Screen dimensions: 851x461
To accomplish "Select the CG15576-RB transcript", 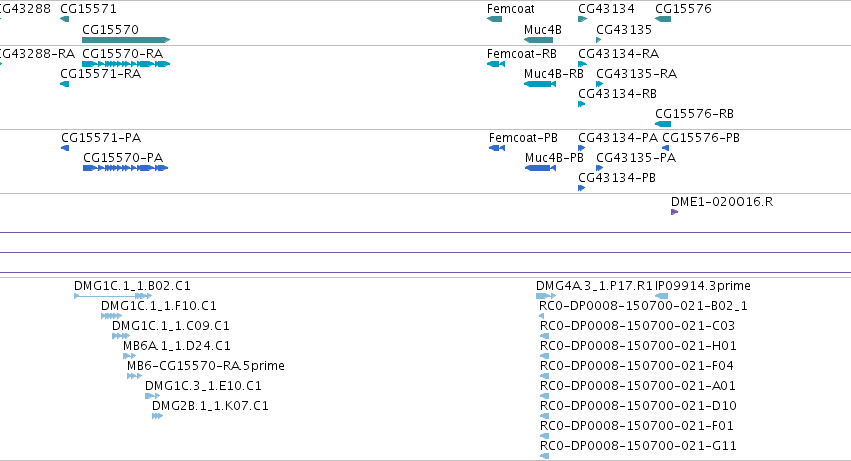I will 663,124.
